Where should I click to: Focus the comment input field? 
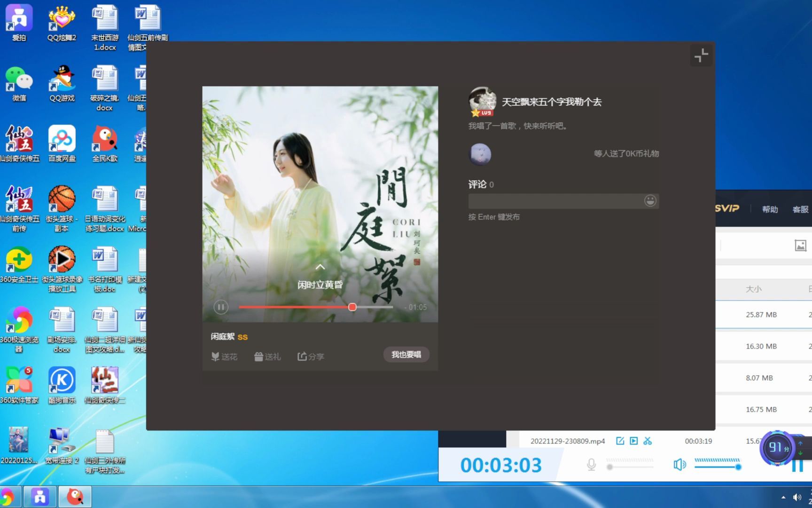coord(555,201)
